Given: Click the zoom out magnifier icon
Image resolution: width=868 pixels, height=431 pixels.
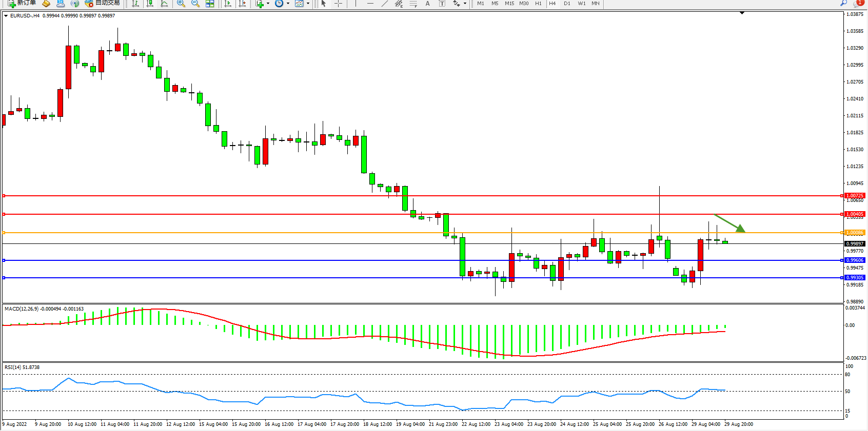Looking at the screenshot, I should pos(195,3).
